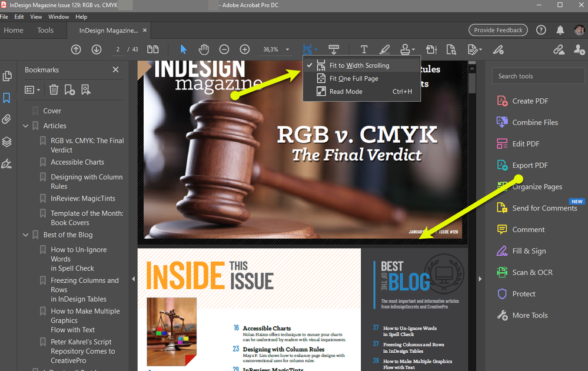Screen dimensions: 588x371
Task: Open the Edit PDF tool
Action: tap(518, 144)
